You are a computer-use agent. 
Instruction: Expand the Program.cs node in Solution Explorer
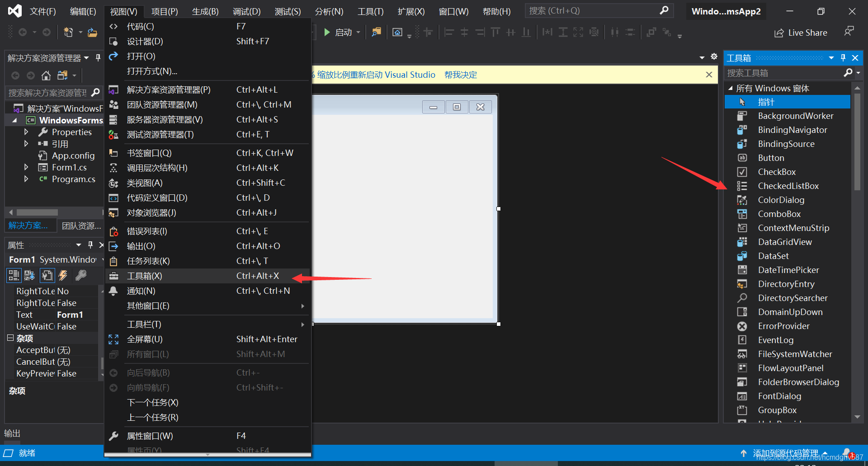[26, 179]
